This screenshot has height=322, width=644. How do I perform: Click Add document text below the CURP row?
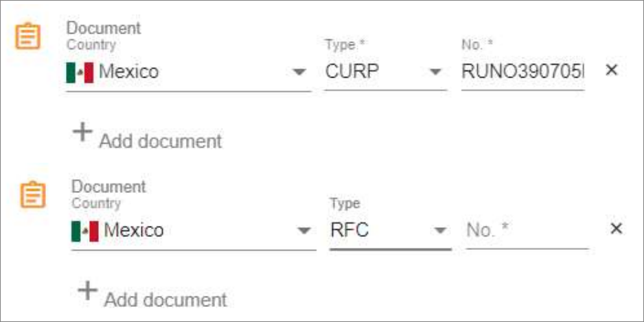coord(160,141)
